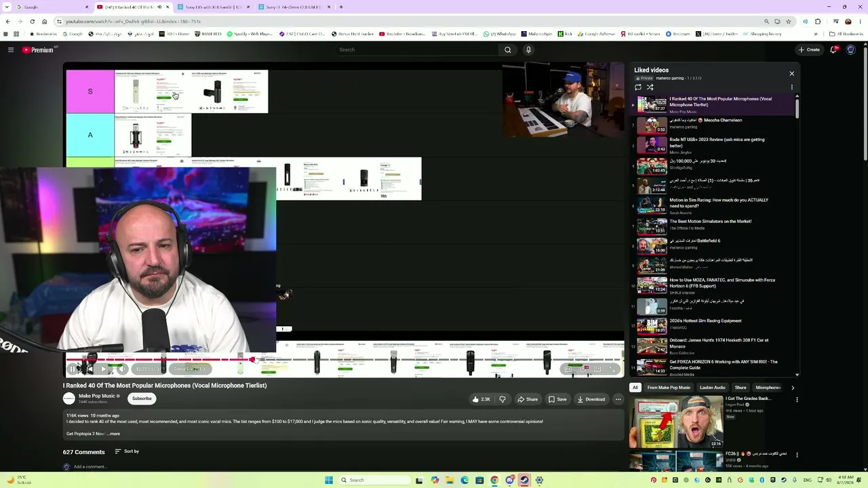Select the Shure filter chip

741,388
